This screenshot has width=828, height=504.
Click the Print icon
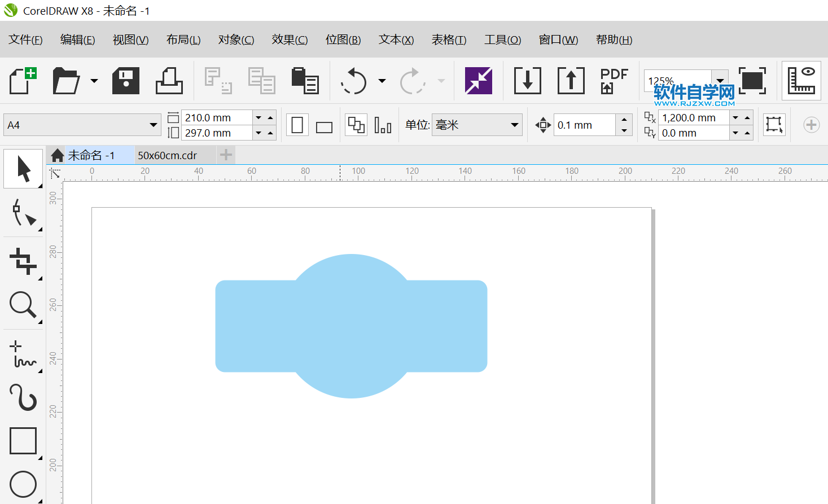coord(169,81)
